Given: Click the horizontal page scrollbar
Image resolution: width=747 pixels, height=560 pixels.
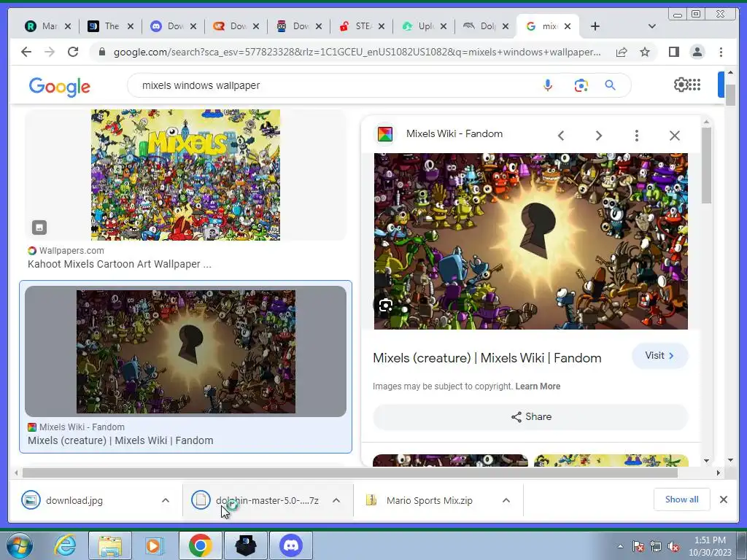Looking at the screenshot, I should 349,472.
